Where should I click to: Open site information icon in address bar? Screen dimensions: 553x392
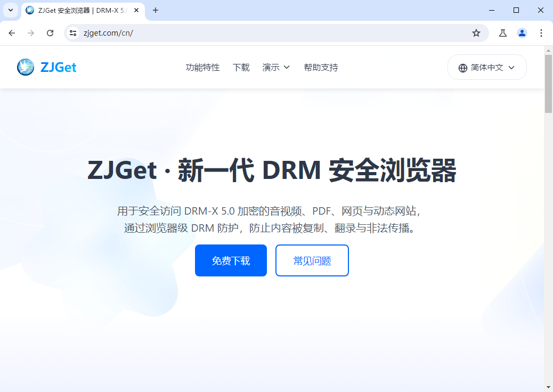[73, 33]
